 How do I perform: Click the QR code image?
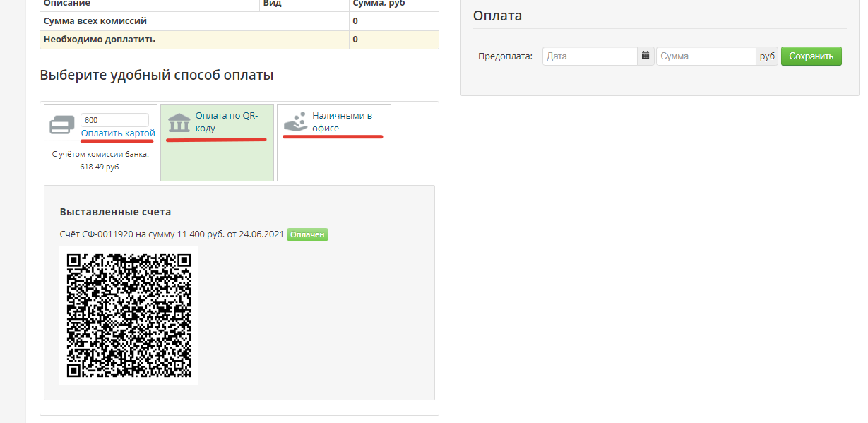point(129,316)
